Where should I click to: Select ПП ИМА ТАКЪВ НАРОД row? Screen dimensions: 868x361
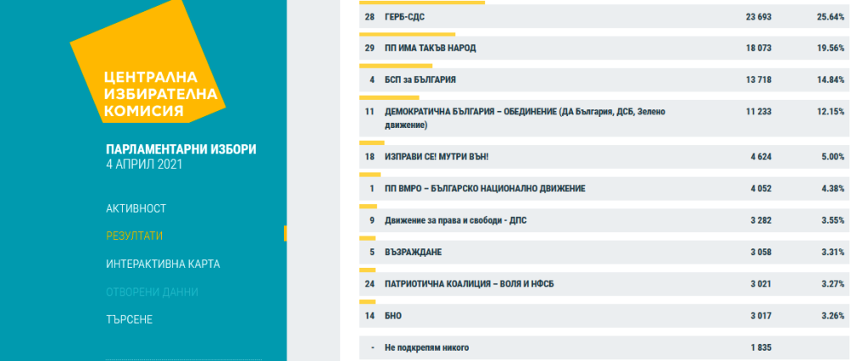coord(604,48)
